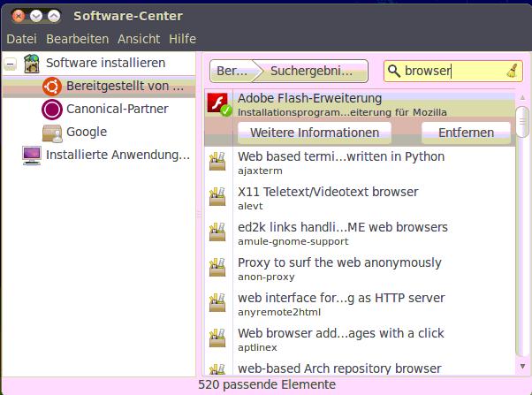Select the Canonical-Partner circle icon
Viewport: 532px width, 395px height.
(x=52, y=110)
